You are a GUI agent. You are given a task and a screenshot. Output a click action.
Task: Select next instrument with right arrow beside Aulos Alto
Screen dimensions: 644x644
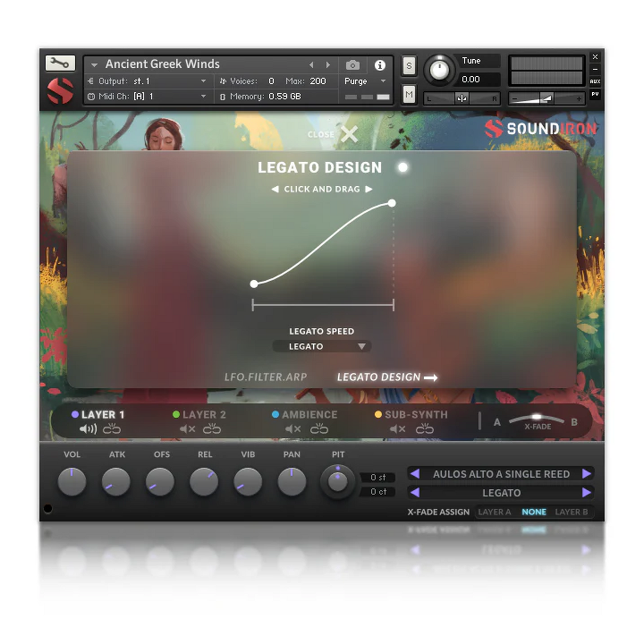(587, 474)
